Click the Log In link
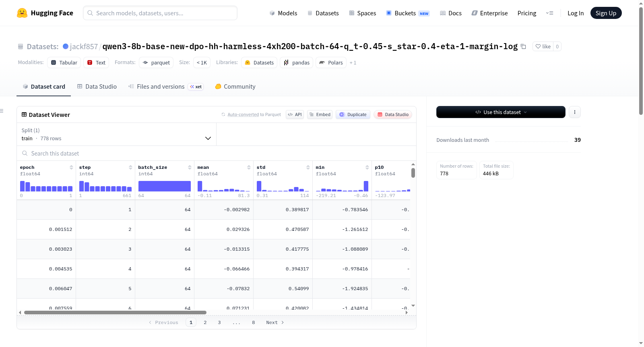The height and width of the screenshot is (347, 644). [576, 13]
